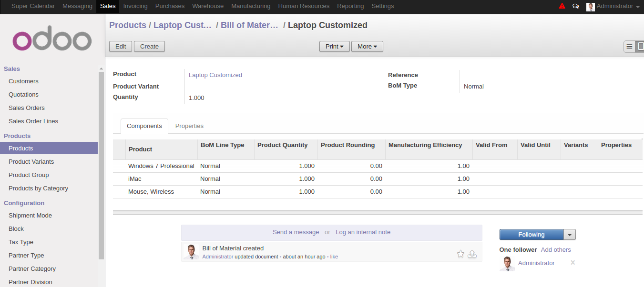644x287 pixels.
Task: Click the sidebar vertical scrollbar
Action: point(101,166)
